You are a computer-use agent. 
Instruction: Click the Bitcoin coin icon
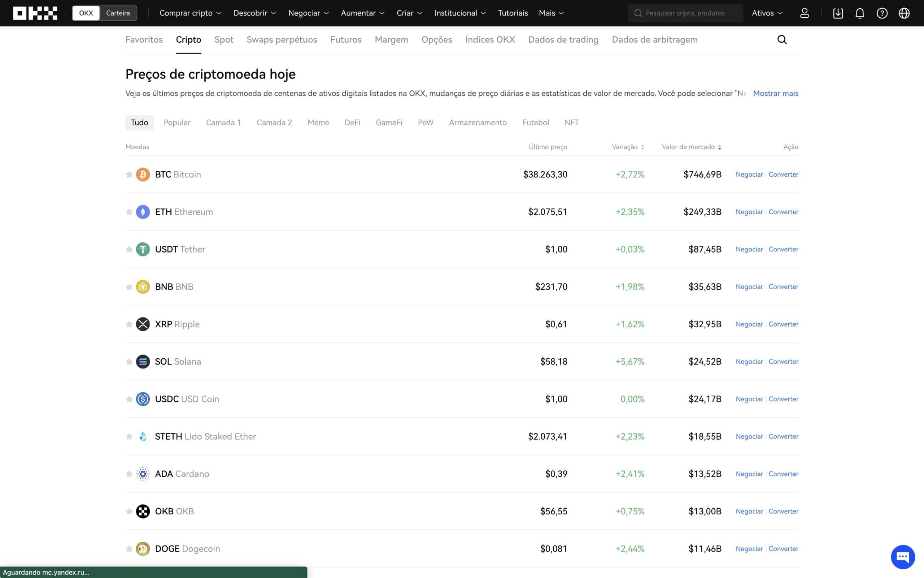click(x=143, y=174)
